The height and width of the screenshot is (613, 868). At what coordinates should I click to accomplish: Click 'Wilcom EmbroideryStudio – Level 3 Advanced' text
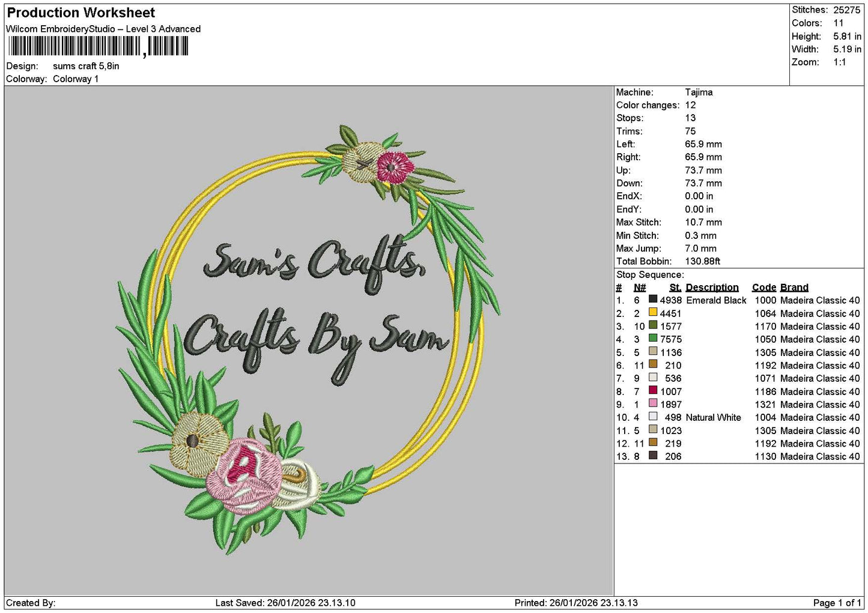(x=103, y=29)
